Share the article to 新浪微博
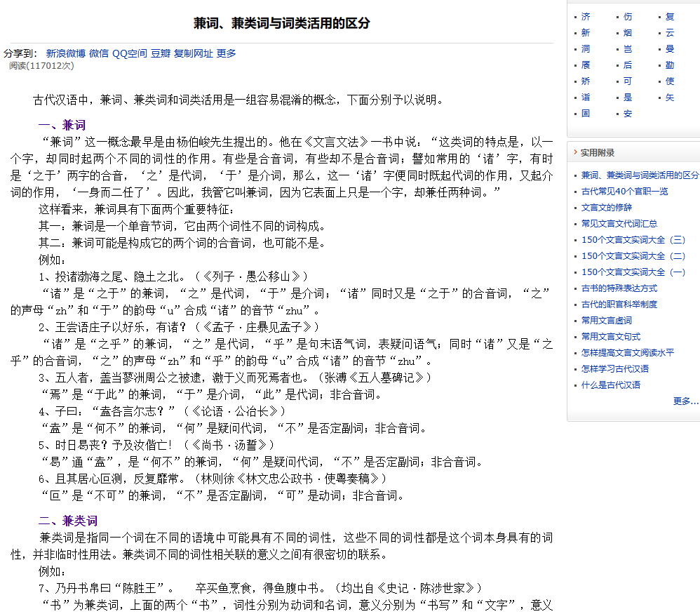The height and width of the screenshot is (614, 700). pyautogui.click(x=66, y=53)
